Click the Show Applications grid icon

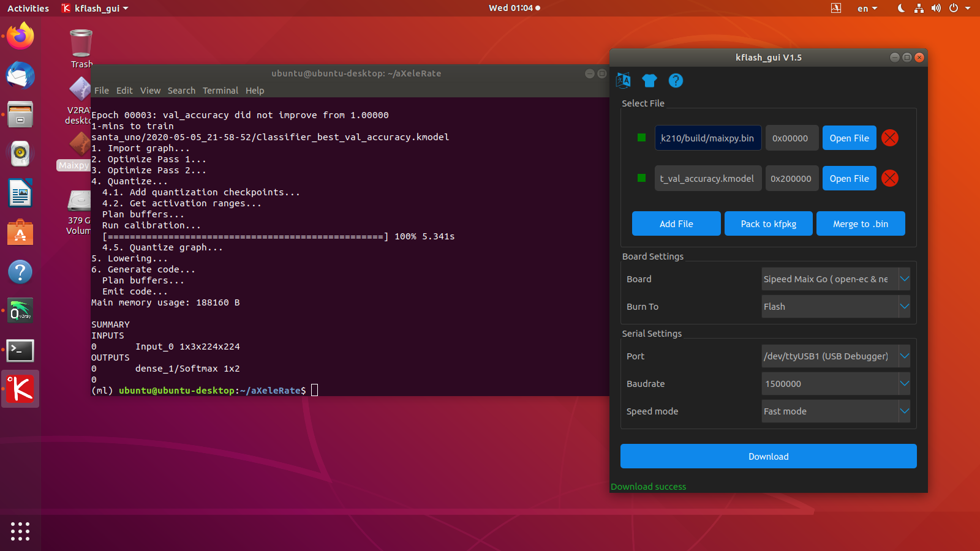point(20,531)
